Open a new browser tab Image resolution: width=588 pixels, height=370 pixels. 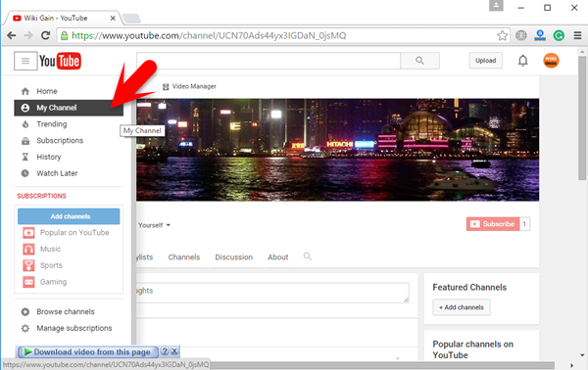[131, 18]
